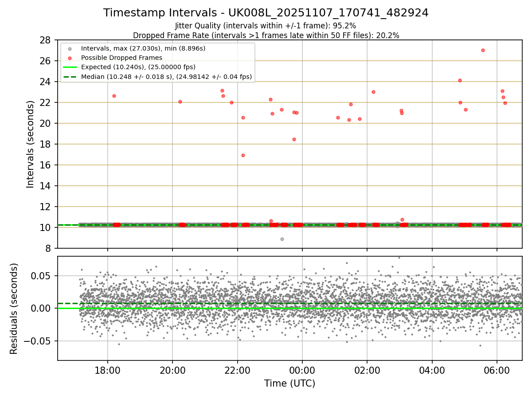Click the red point near 22.6 seconds after 18:00

point(114,96)
